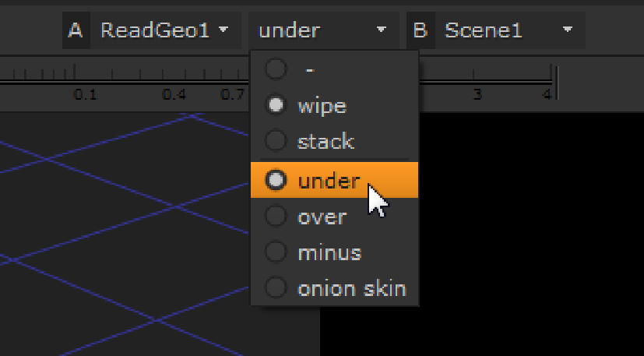
Task: Click the A input label button
Action: (x=76, y=31)
